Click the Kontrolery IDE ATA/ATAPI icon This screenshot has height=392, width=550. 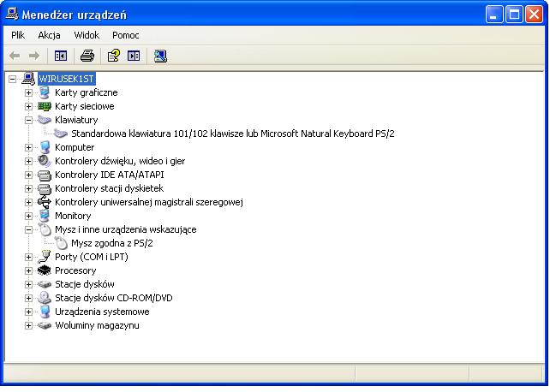45,175
